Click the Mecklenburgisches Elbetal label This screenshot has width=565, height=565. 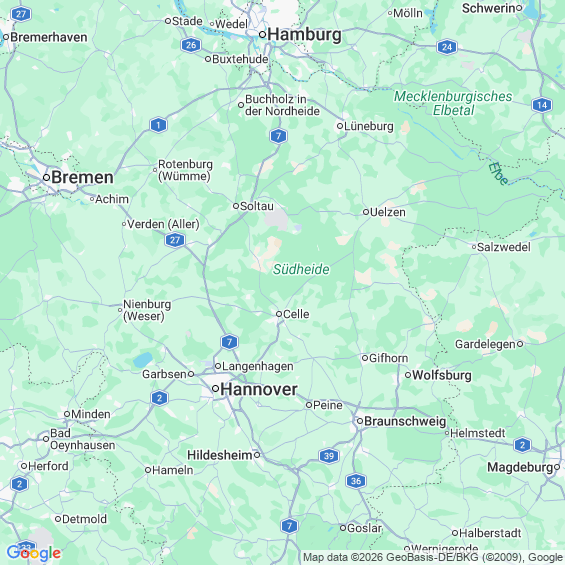(x=453, y=103)
